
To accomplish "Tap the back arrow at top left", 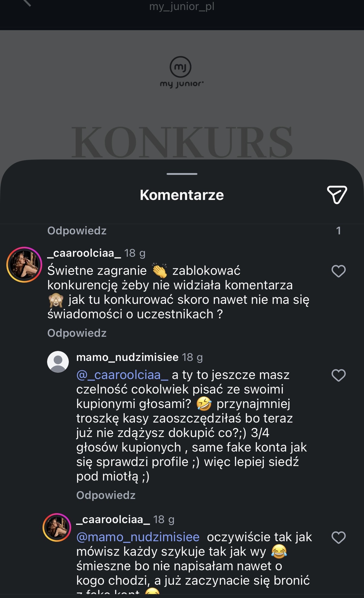I will (27, 2).
